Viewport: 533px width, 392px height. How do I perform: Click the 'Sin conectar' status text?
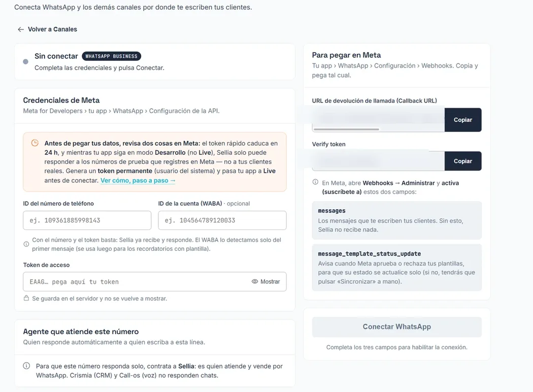click(56, 56)
